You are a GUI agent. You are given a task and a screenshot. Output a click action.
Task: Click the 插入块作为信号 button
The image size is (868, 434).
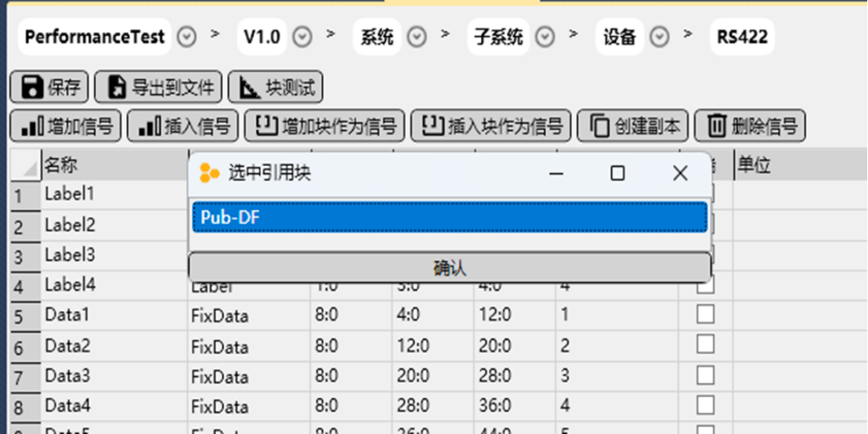tap(488, 126)
